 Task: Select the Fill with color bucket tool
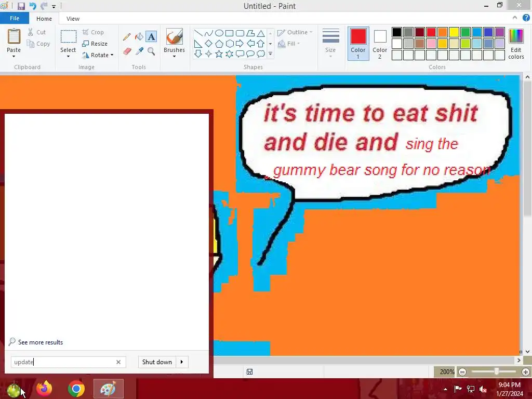(139, 37)
